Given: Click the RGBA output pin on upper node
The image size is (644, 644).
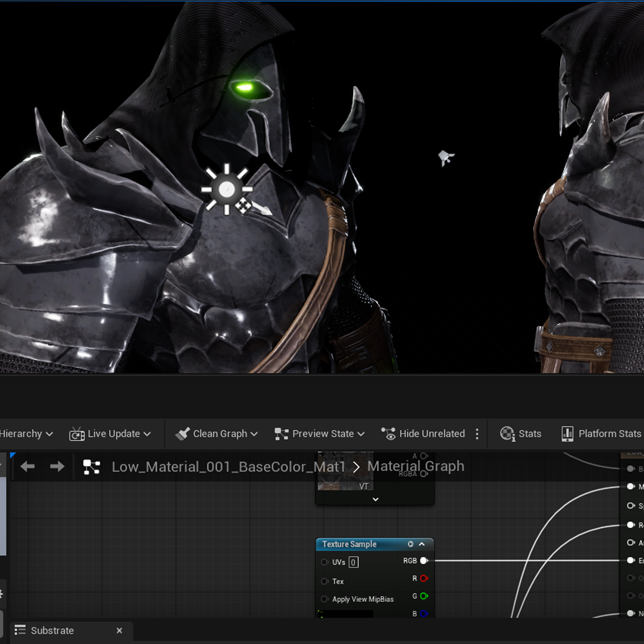Looking at the screenshot, I should (x=424, y=474).
